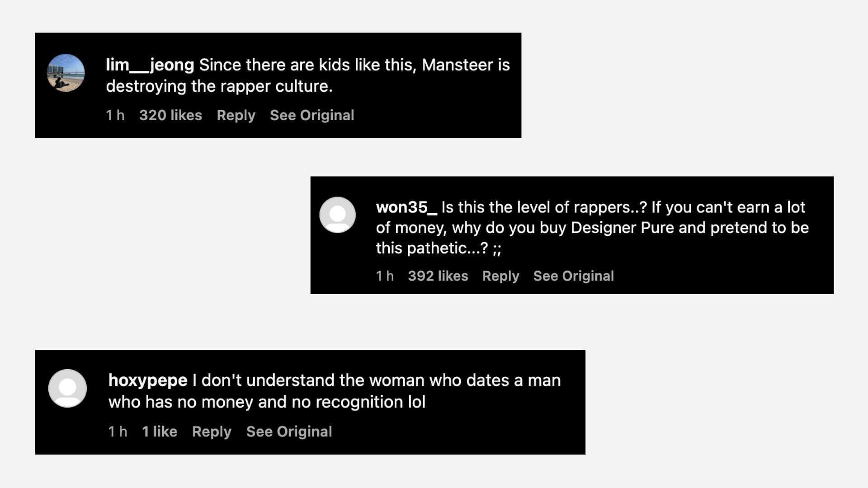Select the 1 h timestamp on hoxypepe's comment

pyautogui.click(x=118, y=432)
